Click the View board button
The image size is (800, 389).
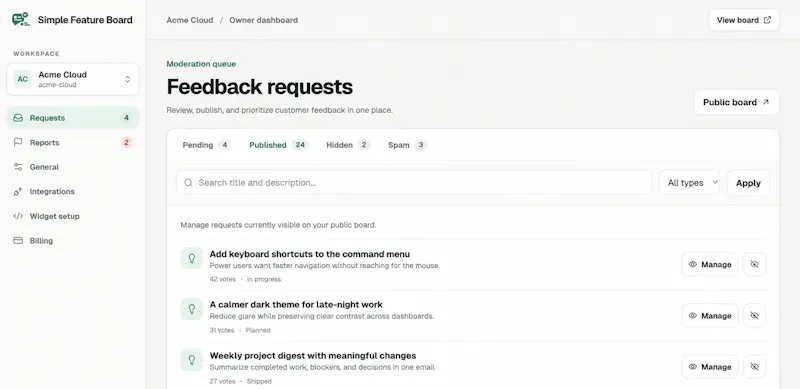point(744,20)
